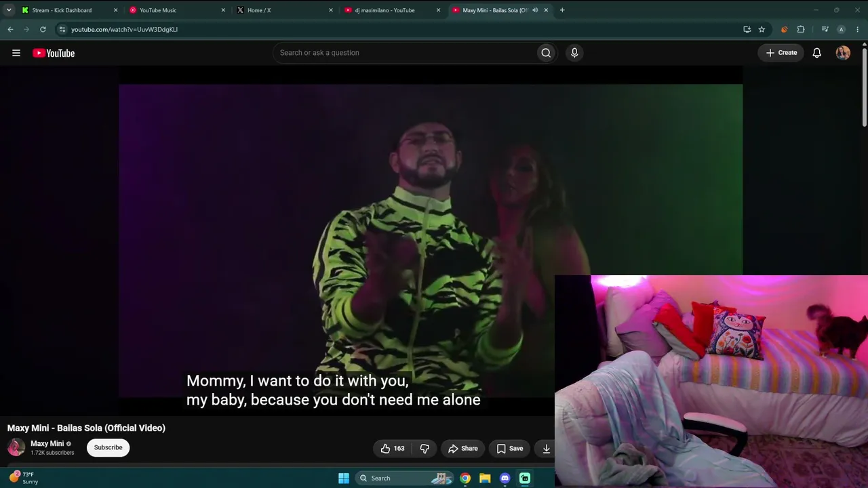
Task: Open the YouTube guide hamburger menu
Action: tap(16, 53)
